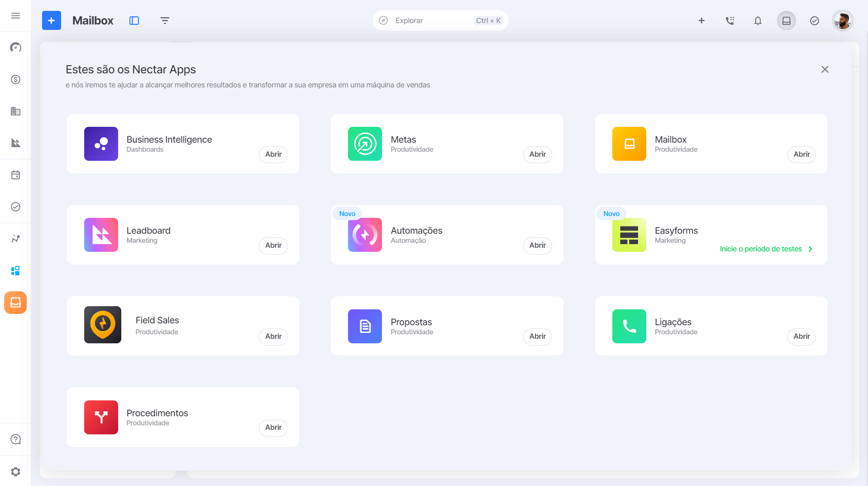Open notifications bell
Screen dimensions: 868x486
pos(758,20)
